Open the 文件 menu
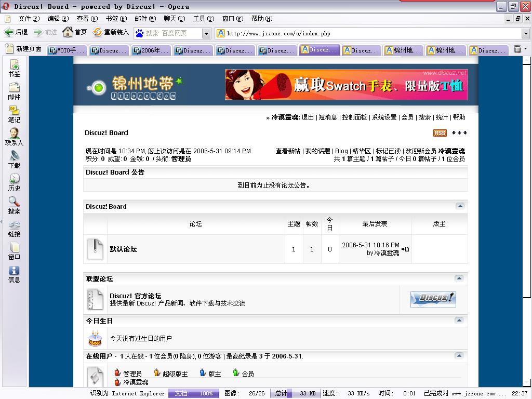The height and width of the screenshot is (399, 532). click(29, 19)
